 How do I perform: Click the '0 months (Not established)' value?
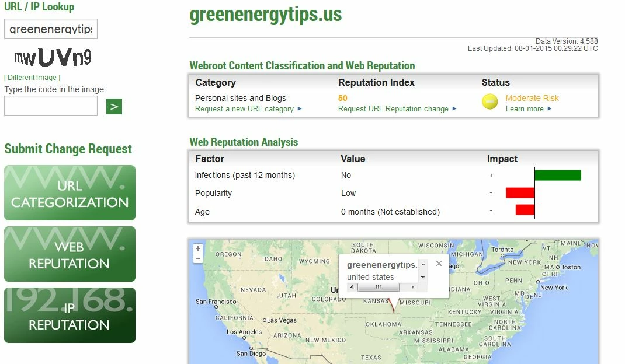(x=390, y=212)
